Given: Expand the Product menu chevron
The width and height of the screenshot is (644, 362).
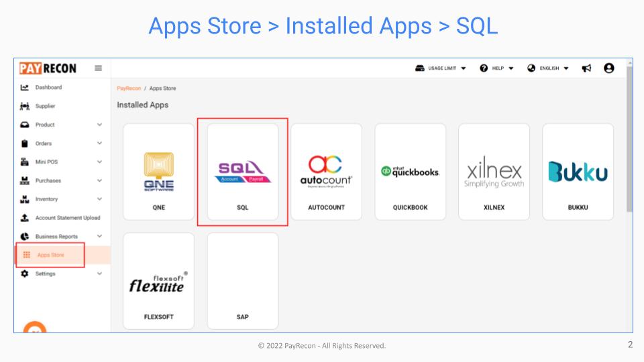Looking at the screenshot, I should pyautogui.click(x=99, y=125).
